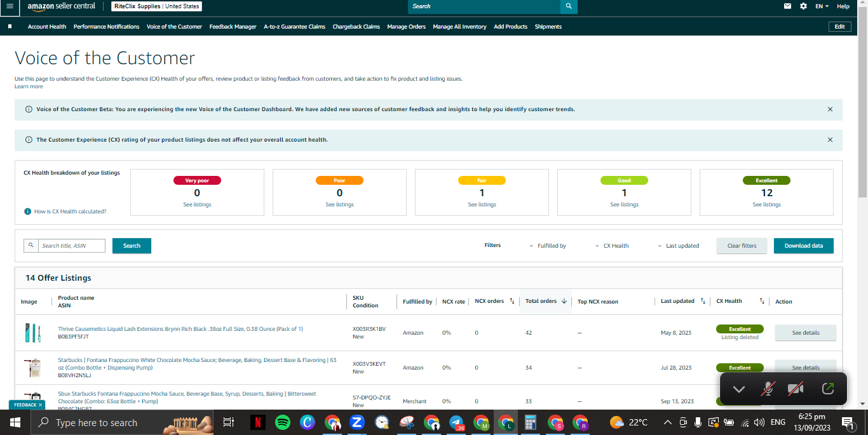Screen dimensions: 868x435
Task: Click the Edit button in nav bar
Action: 839,27
